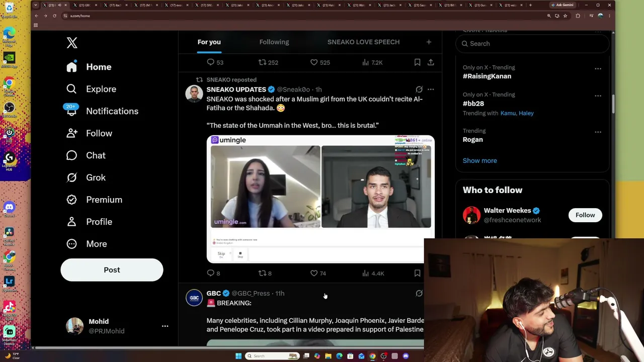
Task: Open account menu dots next to Mohid
Action: pyautogui.click(x=165, y=326)
